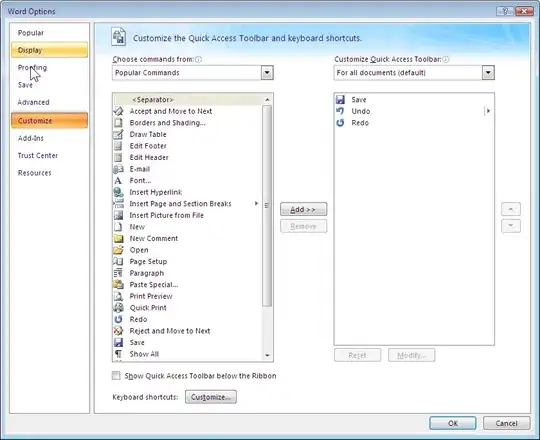This screenshot has height=440, width=540.
Task: Select the Draw Table command icon
Action: (x=118, y=134)
